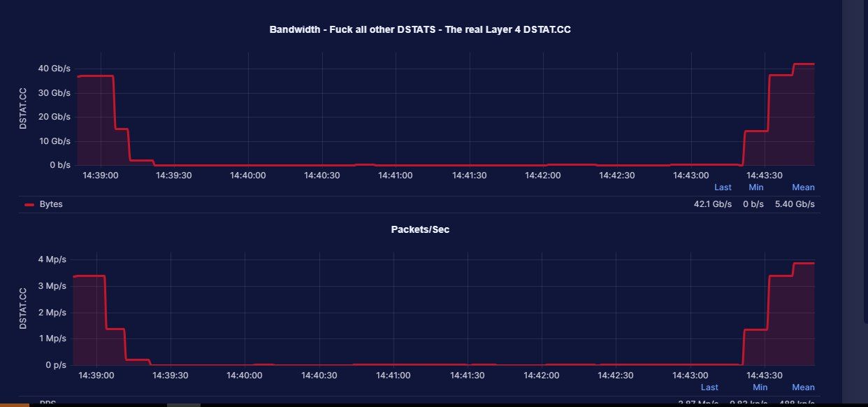
Task: Open the Bandwidth panel title menu
Action: click(x=420, y=30)
